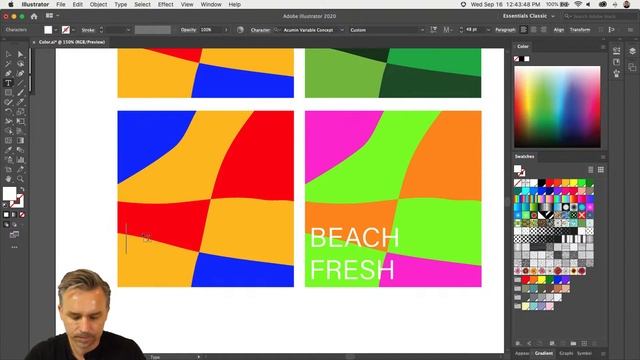Open the Window menu
640x360 pixels.
[x=211, y=4]
